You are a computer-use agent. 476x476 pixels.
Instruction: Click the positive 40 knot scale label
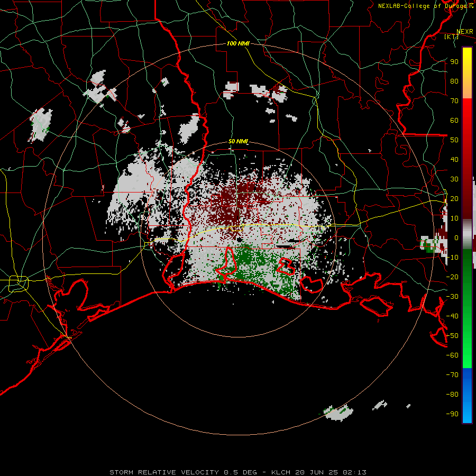[454, 159]
